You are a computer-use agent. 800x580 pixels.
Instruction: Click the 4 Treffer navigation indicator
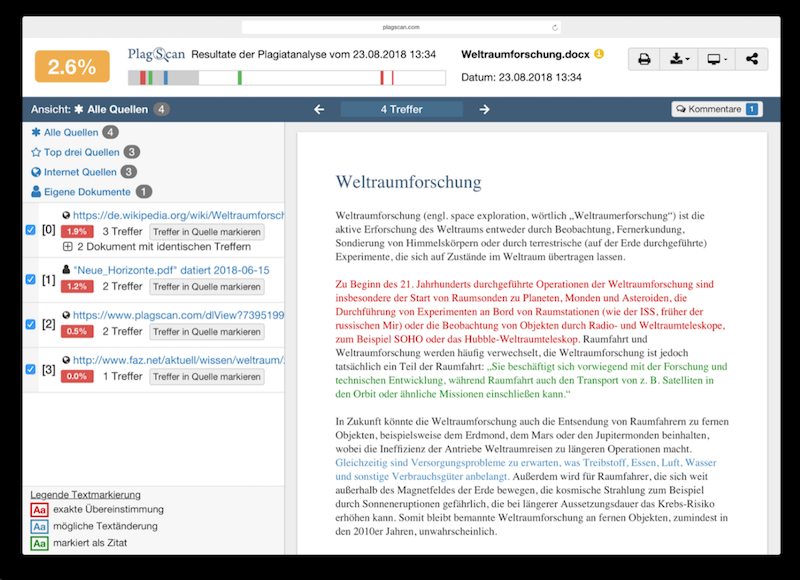402,109
